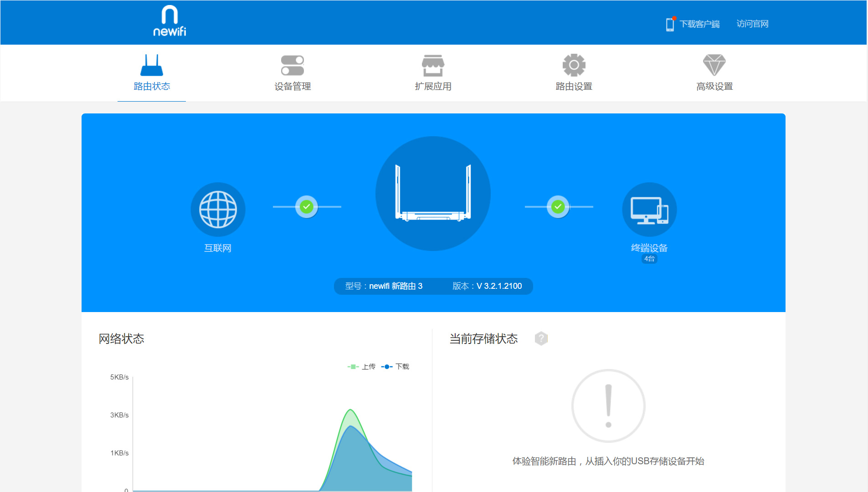Viewport: 868px width, 492px height.
Task: Click the 版本 V 3.2.1.2100 text
Action: click(x=487, y=286)
